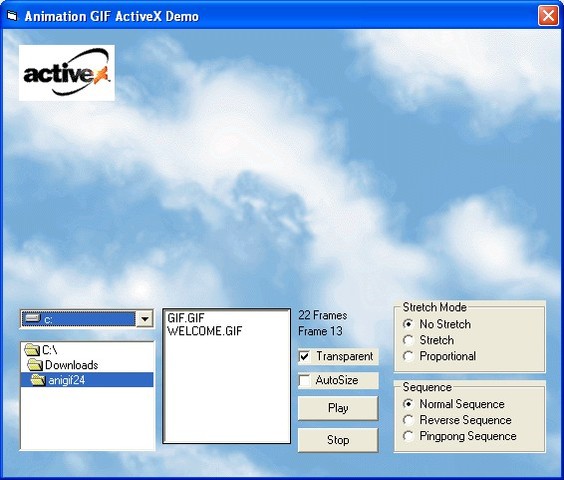Click the C:\ root folder icon

pyautogui.click(x=32, y=349)
